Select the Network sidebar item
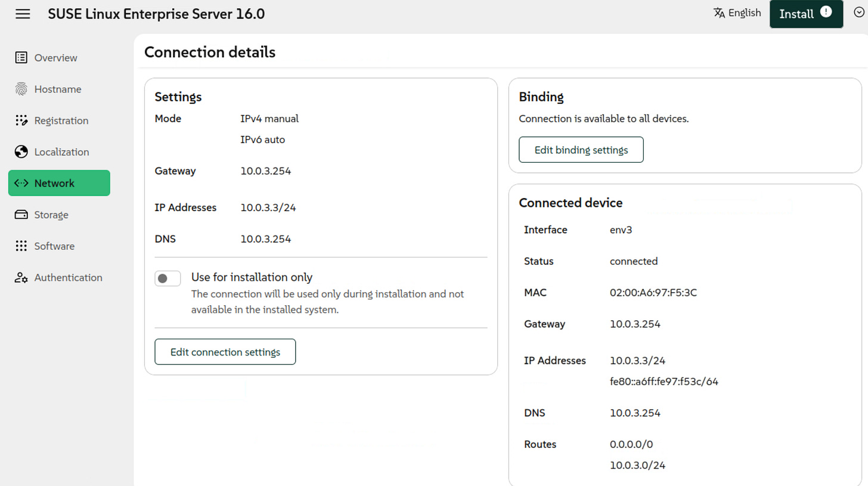 [x=59, y=183]
